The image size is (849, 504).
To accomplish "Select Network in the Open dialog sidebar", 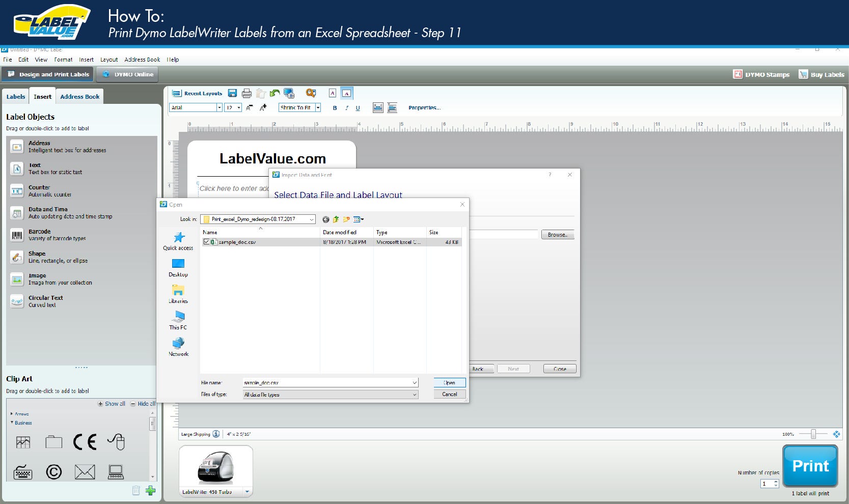I will 178,347.
